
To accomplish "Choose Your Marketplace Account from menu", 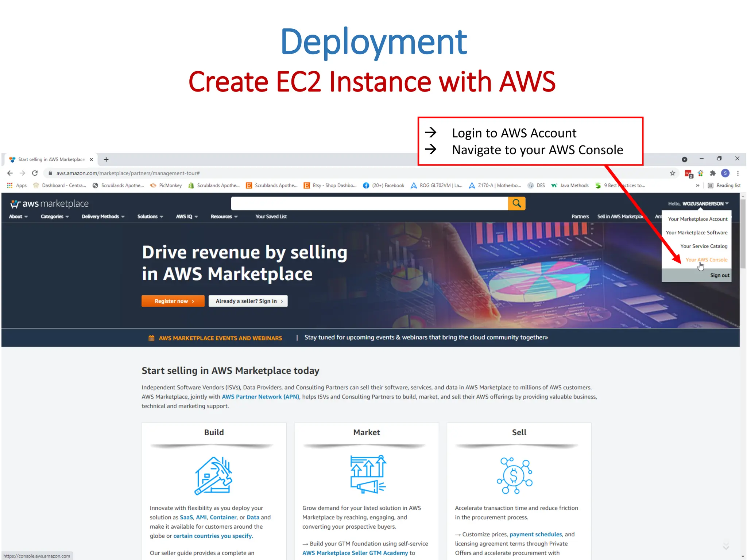I will pos(697,219).
